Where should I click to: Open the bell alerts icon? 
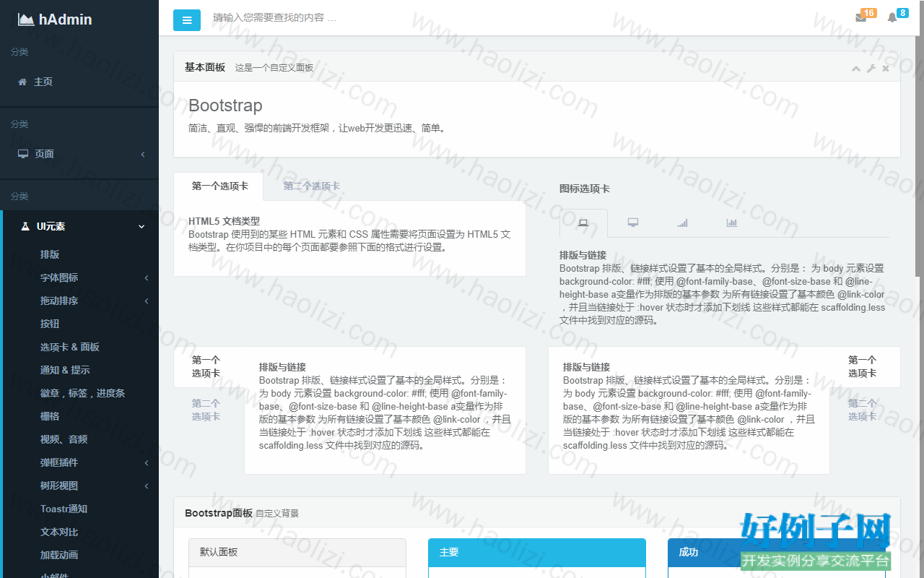click(x=892, y=18)
